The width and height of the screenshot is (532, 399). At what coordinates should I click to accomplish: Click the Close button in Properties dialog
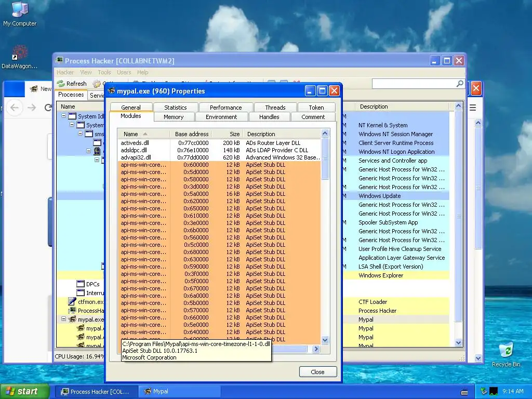[x=318, y=372]
